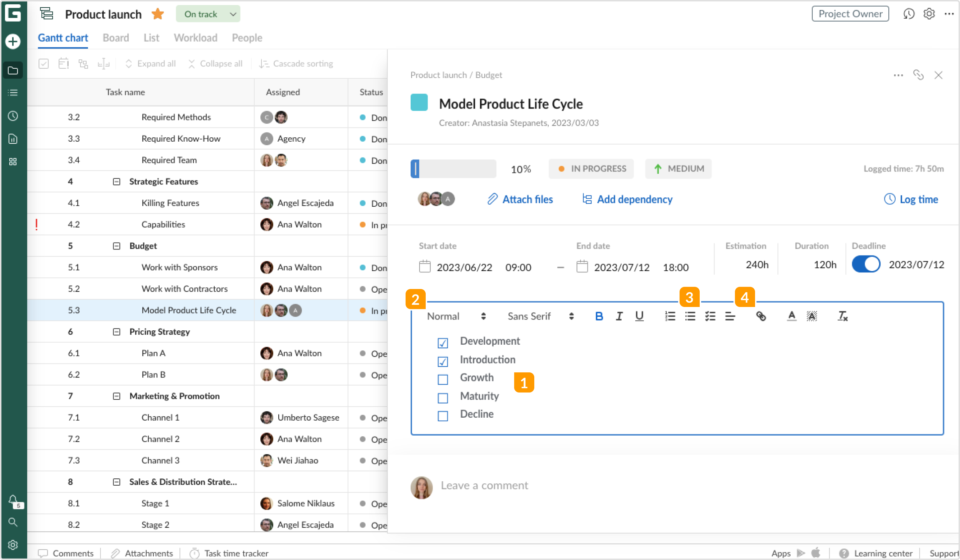Toggle the Deadline switch off
The height and width of the screenshot is (560, 960).
[866, 265]
